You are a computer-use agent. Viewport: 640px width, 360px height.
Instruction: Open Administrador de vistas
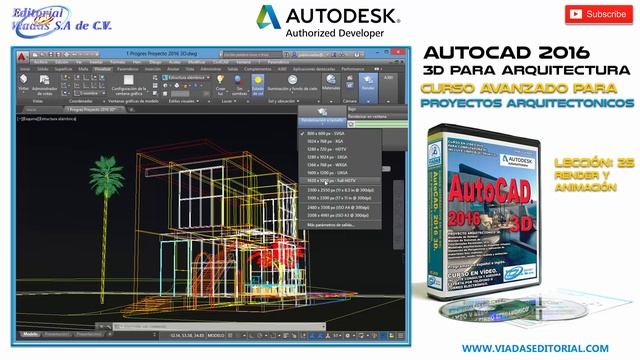tap(44, 85)
